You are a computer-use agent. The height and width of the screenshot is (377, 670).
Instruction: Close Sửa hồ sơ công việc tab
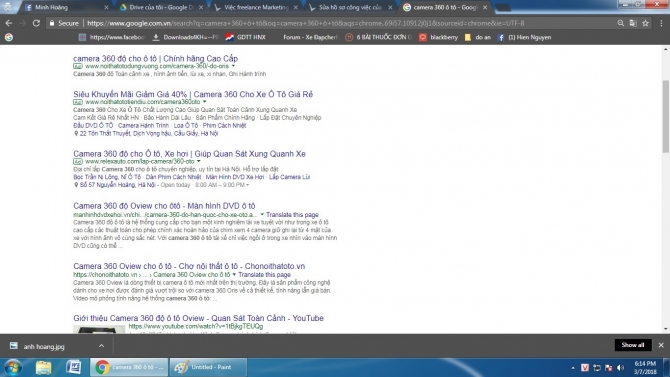pyautogui.click(x=390, y=7)
